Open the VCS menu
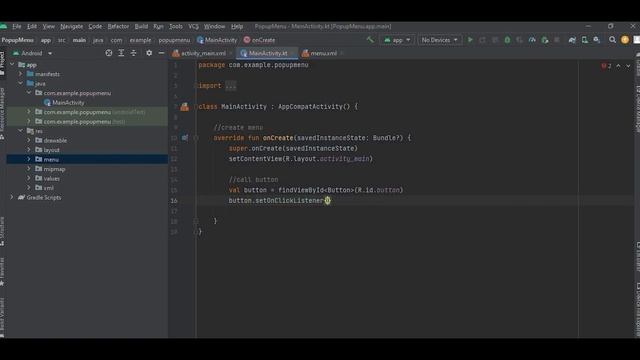The width and height of the screenshot is (640, 360). (x=193, y=27)
